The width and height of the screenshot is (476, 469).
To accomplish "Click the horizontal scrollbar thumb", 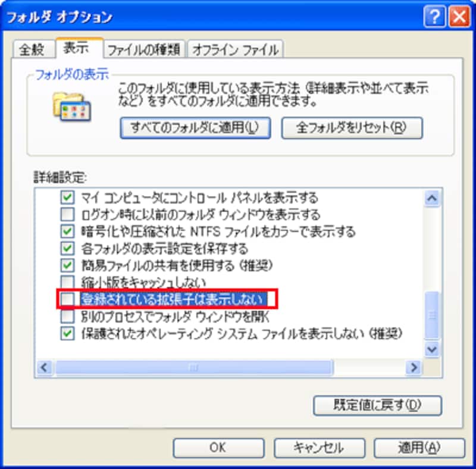I will tap(194, 368).
